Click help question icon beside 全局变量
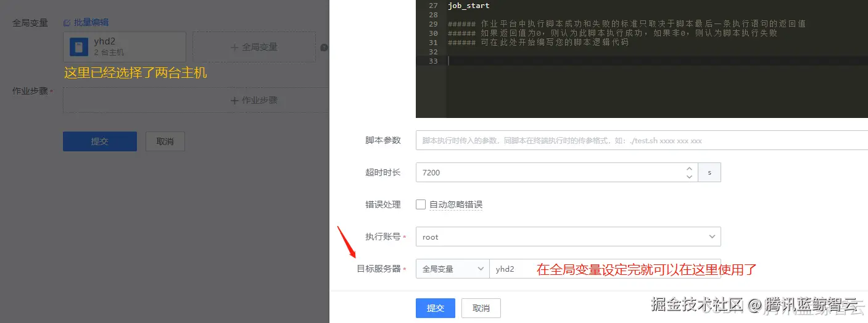 point(324,48)
